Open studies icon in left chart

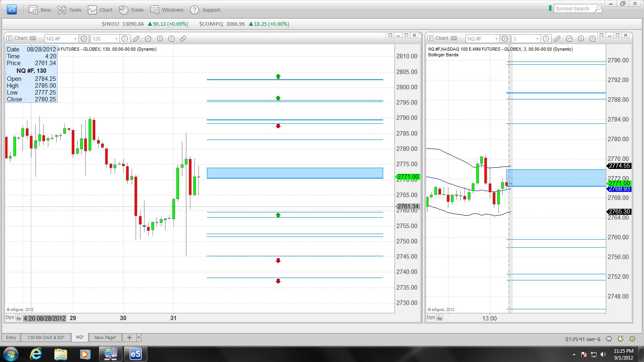(148, 39)
